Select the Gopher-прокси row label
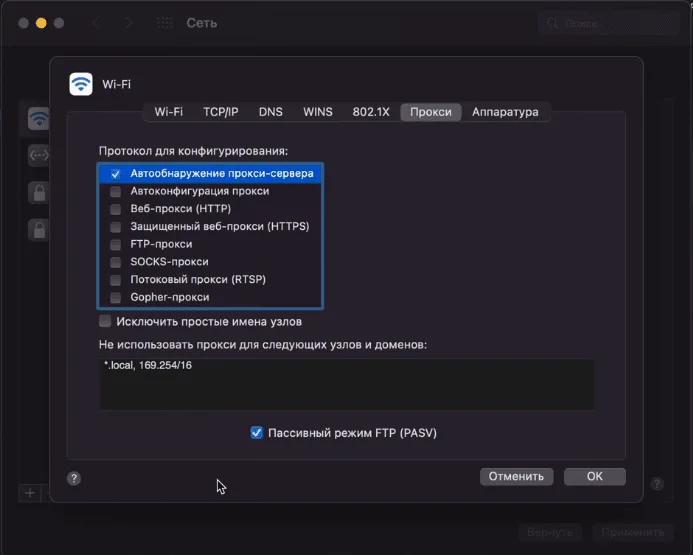 (x=170, y=297)
